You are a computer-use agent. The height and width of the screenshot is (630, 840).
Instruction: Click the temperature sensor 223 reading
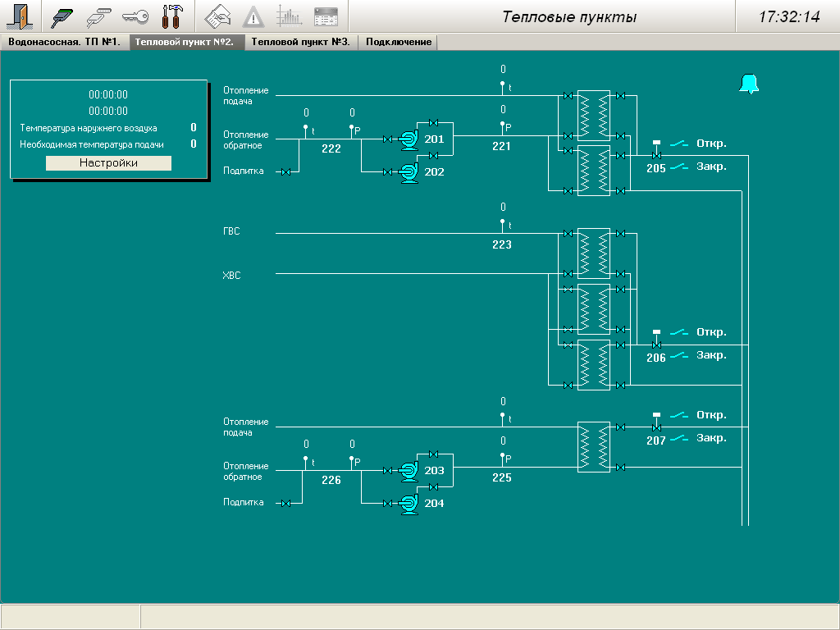point(503,208)
